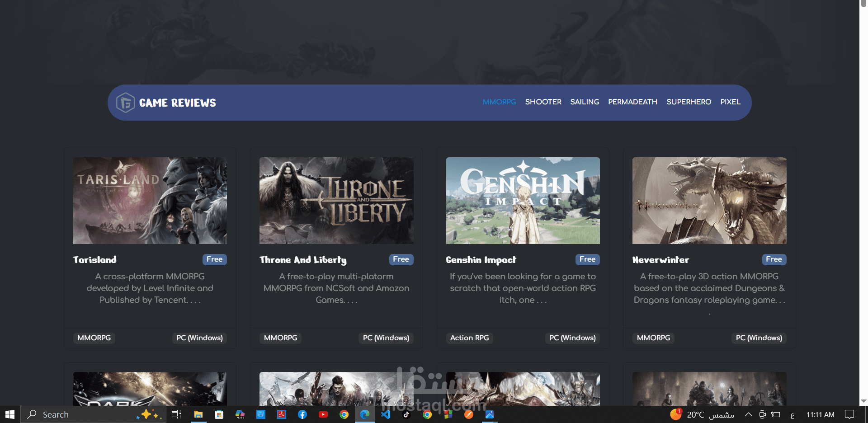Open the Tarisland cover image
The height and width of the screenshot is (423, 868).
pos(150,201)
